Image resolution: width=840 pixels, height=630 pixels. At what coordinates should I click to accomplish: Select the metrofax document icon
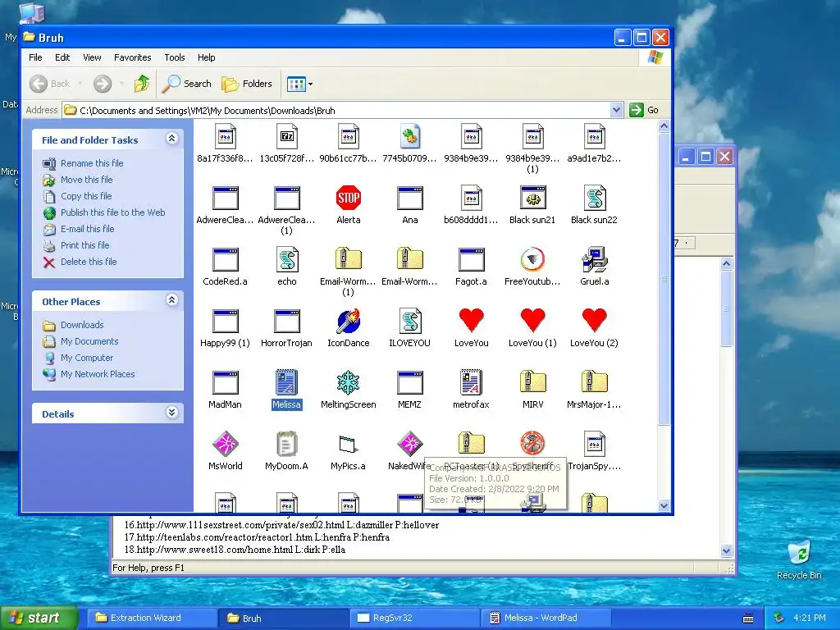click(x=472, y=384)
